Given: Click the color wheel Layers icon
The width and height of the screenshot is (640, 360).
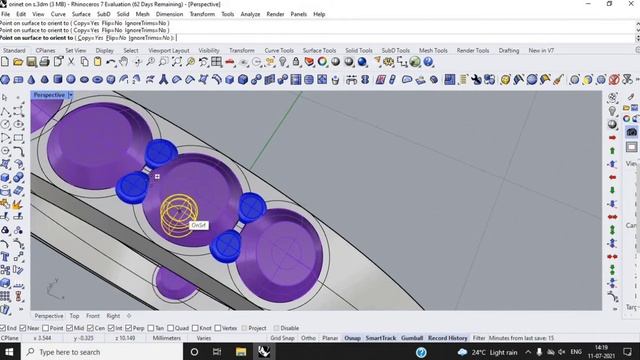Looking at the screenshot, I should [322, 62].
